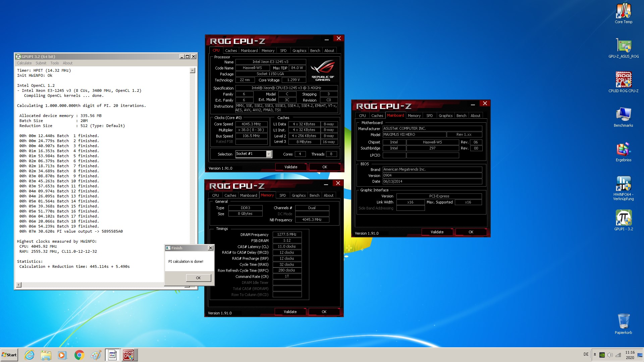This screenshot has width=644, height=362.
Task: Click the DRAM Frequency value field
Action: [287, 235]
